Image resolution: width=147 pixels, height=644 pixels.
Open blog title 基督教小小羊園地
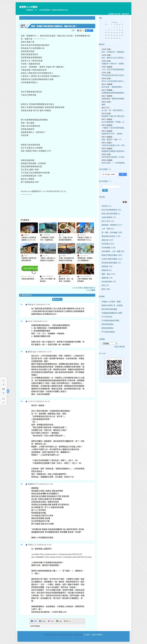coord(28,7)
